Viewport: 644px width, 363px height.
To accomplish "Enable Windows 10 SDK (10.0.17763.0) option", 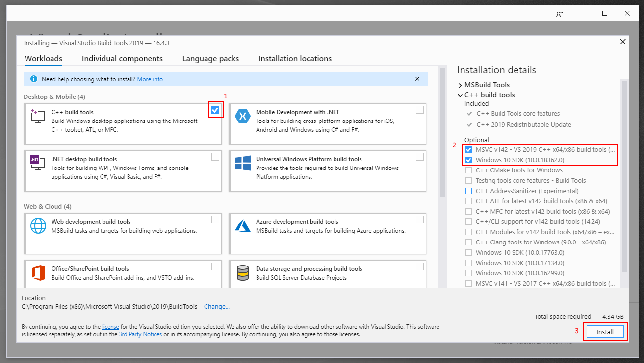I will (469, 253).
